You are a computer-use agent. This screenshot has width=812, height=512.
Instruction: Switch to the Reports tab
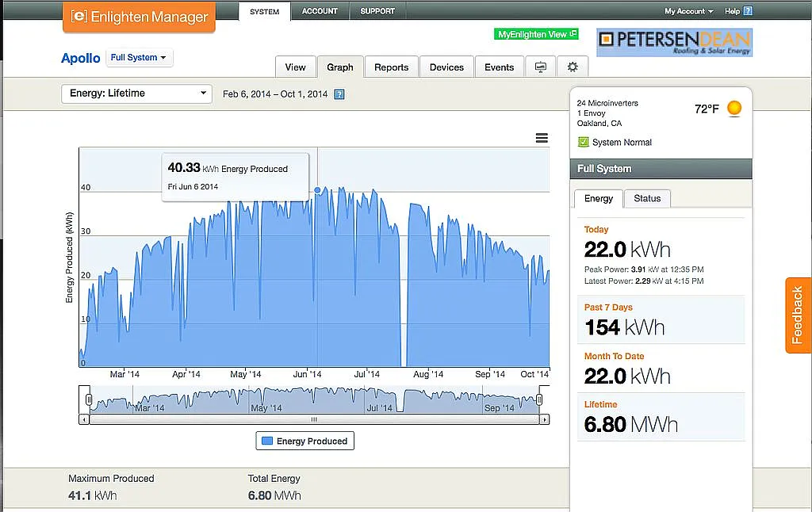[391, 67]
